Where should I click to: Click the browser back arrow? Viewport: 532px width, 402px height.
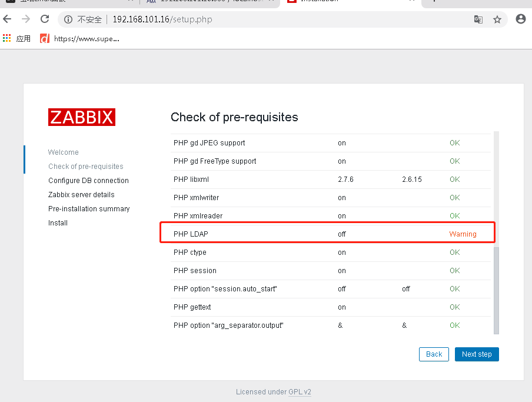(x=7, y=19)
